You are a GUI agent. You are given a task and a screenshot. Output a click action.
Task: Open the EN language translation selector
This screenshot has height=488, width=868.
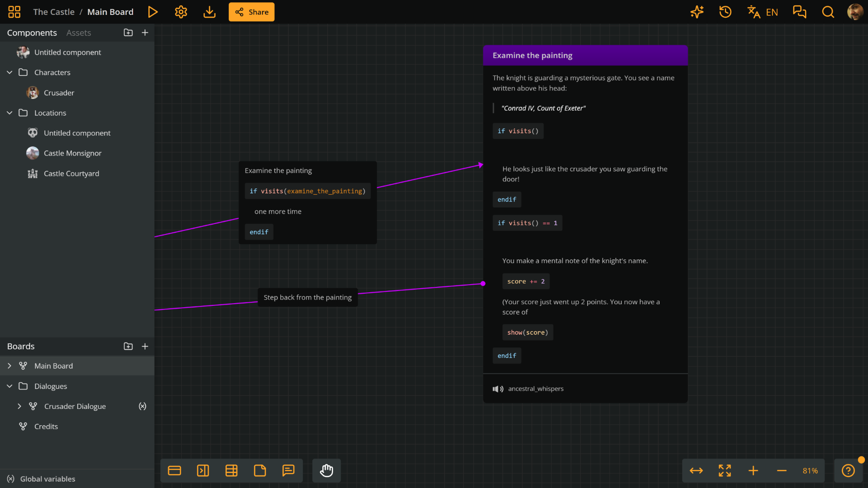click(763, 12)
